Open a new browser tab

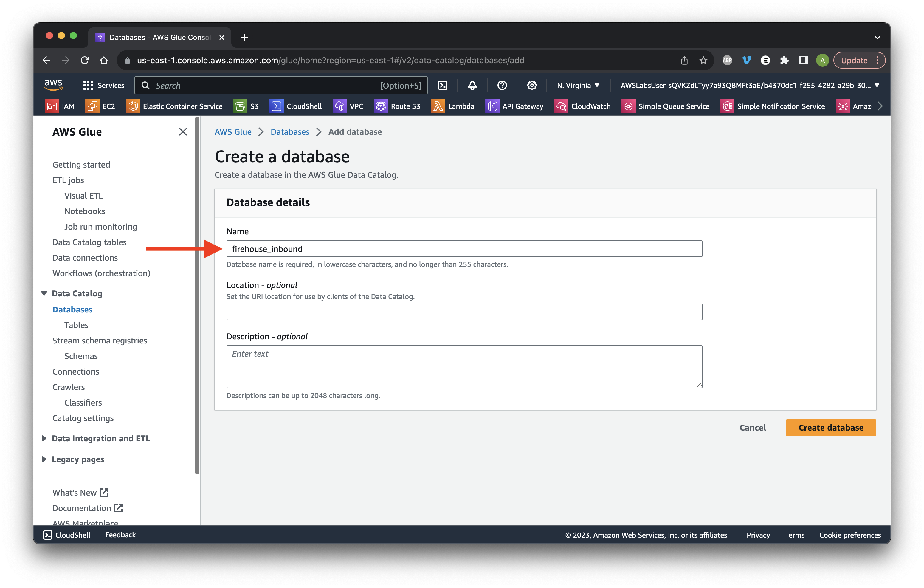[x=244, y=37]
